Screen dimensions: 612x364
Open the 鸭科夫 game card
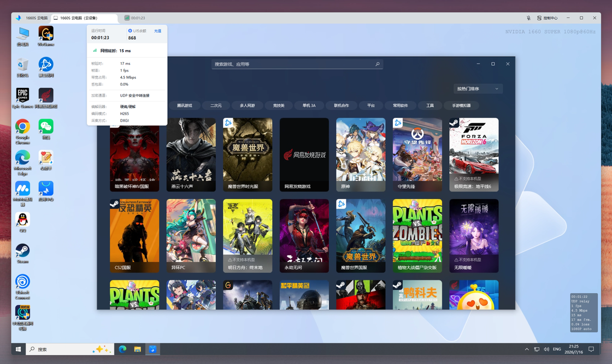pos(417,295)
